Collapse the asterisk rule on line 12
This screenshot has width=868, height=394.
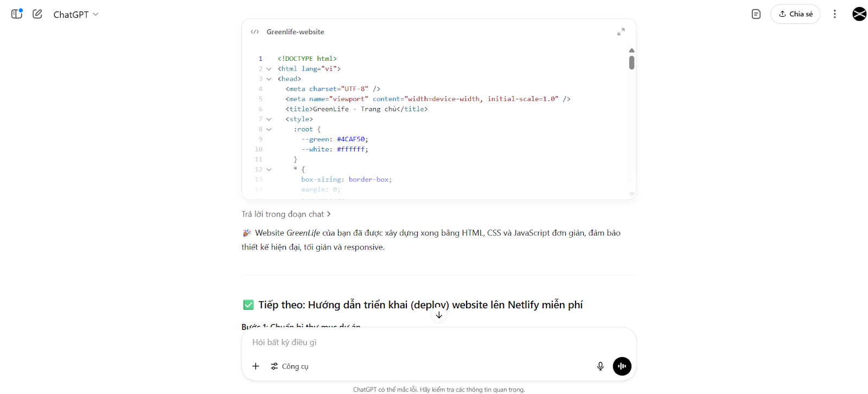point(269,170)
